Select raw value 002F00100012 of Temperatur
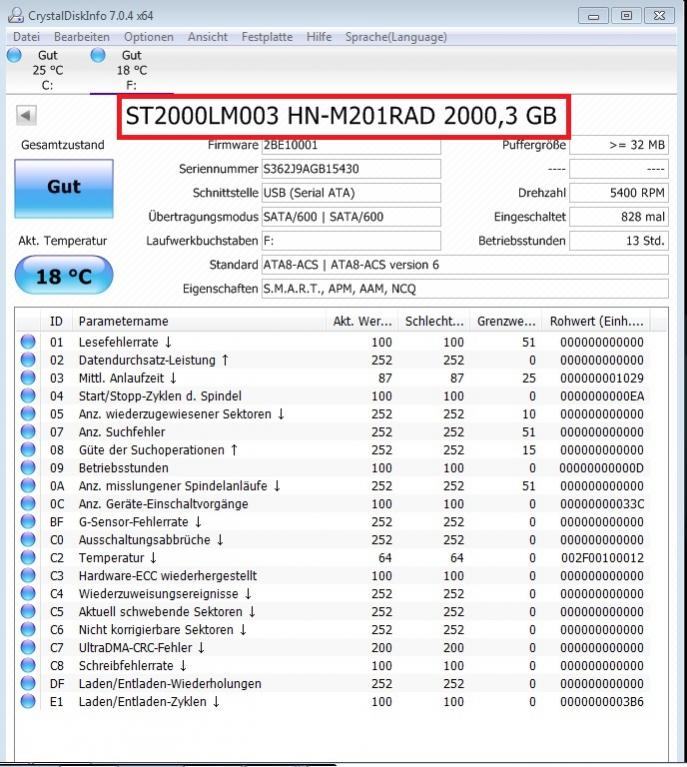 point(602,558)
